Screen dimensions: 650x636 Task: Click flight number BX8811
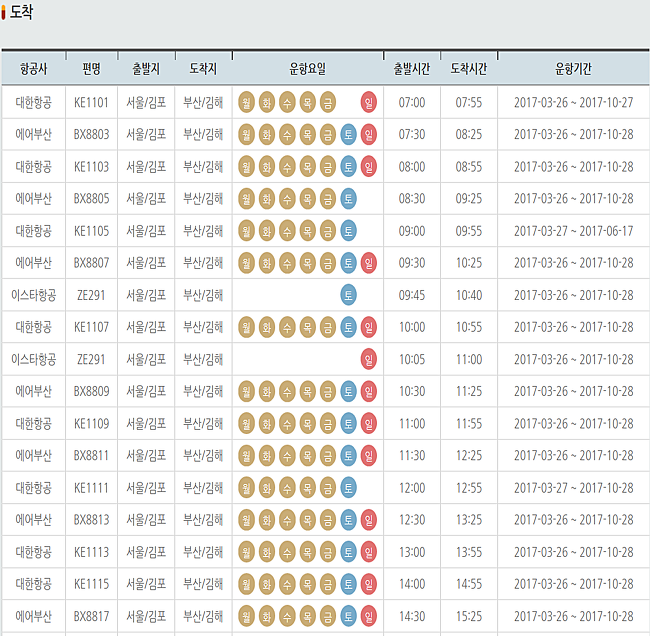pos(91,456)
